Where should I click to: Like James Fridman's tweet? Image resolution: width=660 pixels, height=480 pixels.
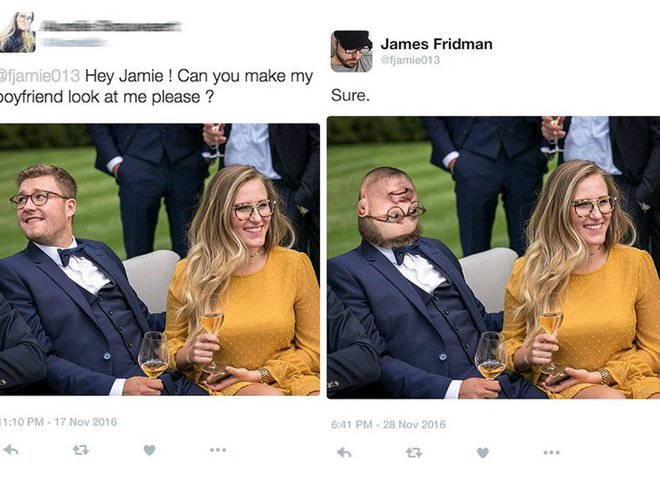(483, 453)
